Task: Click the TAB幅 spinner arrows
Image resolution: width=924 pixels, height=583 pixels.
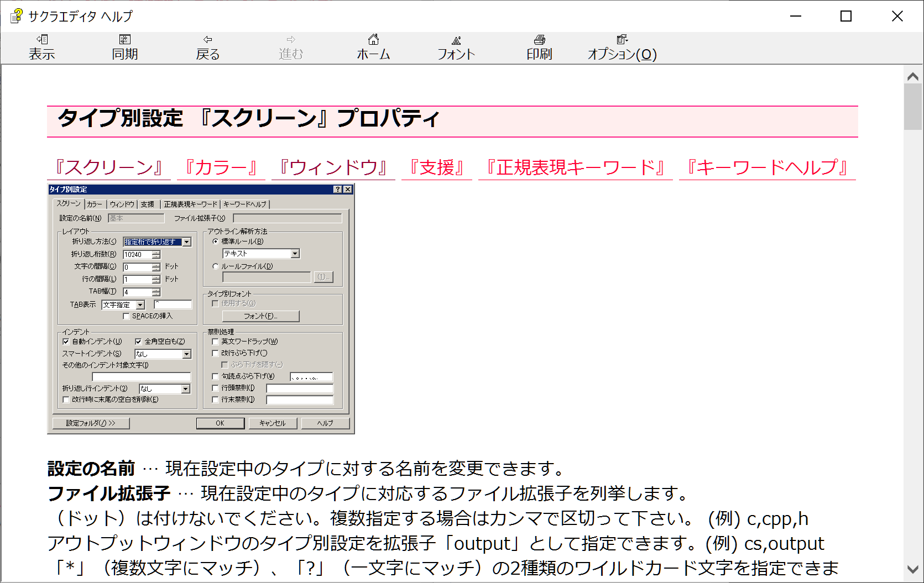Action: coord(156,292)
